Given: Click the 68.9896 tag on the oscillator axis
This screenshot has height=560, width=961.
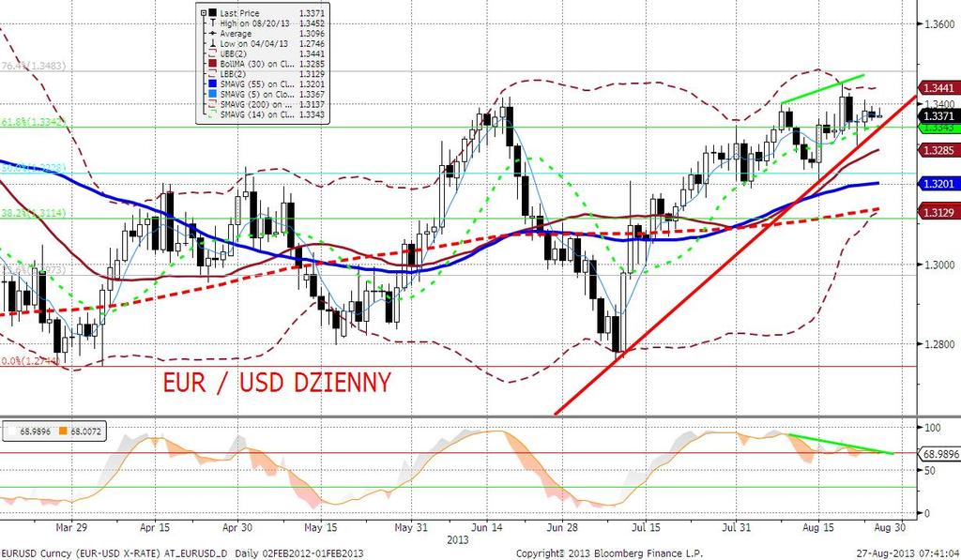Looking at the screenshot, I should pyautogui.click(x=938, y=454).
